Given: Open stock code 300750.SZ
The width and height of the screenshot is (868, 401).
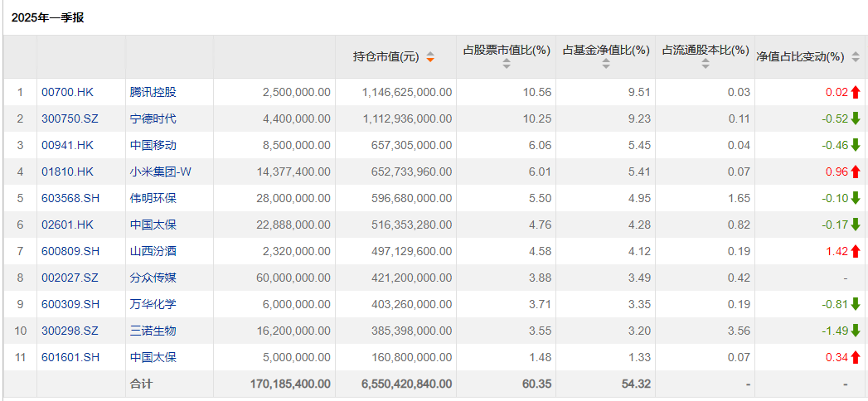Looking at the screenshot, I should (x=70, y=119).
